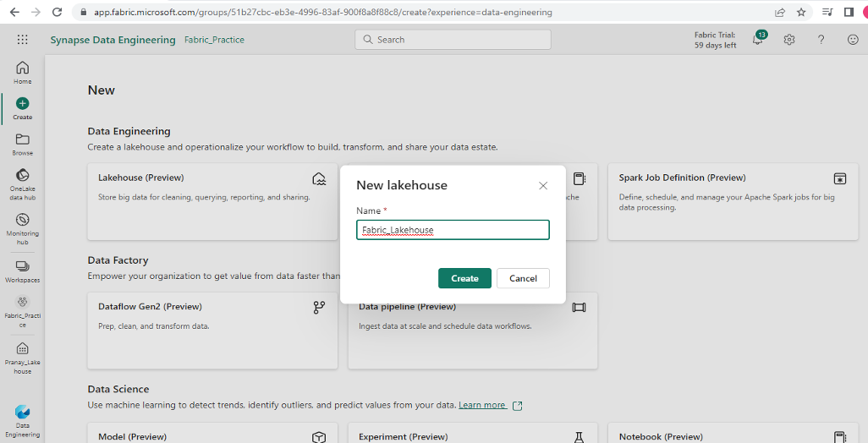Select the Notebook (Preview) card under Data Science
This screenshot has height=443, width=868.
(x=733, y=433)
